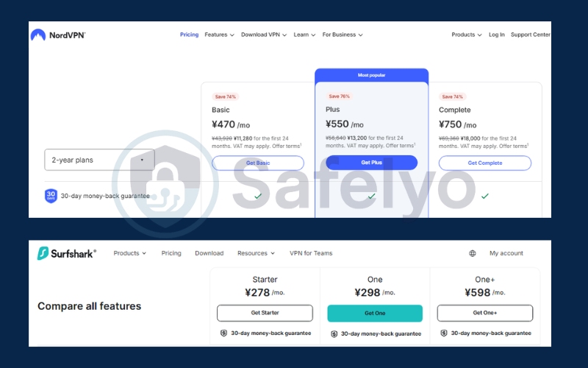Click the Save 74% badge on Complete

(452, 97)
